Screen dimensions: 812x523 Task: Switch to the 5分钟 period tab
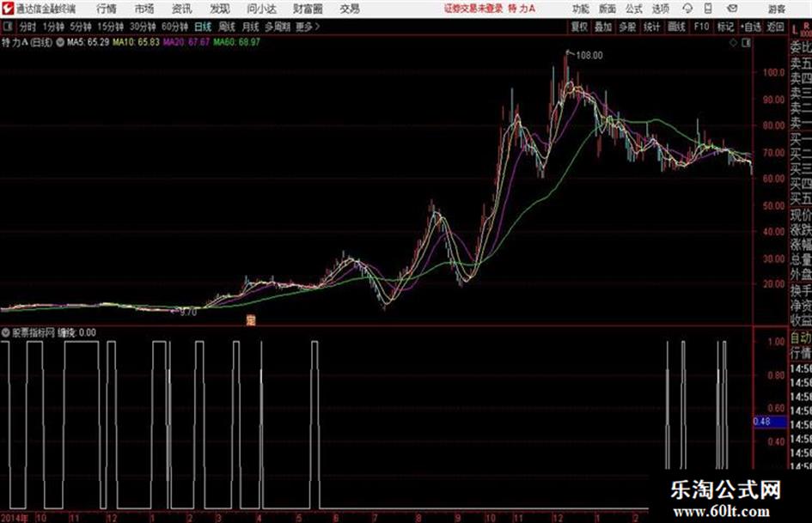pyautogui.click(x=81, y=27)
